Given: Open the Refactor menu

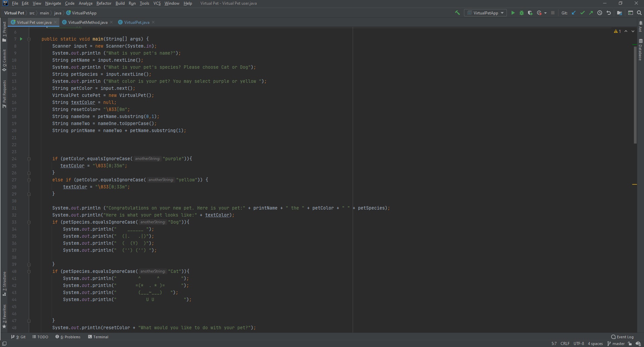Looking at the screenshot, I should 104,3.
